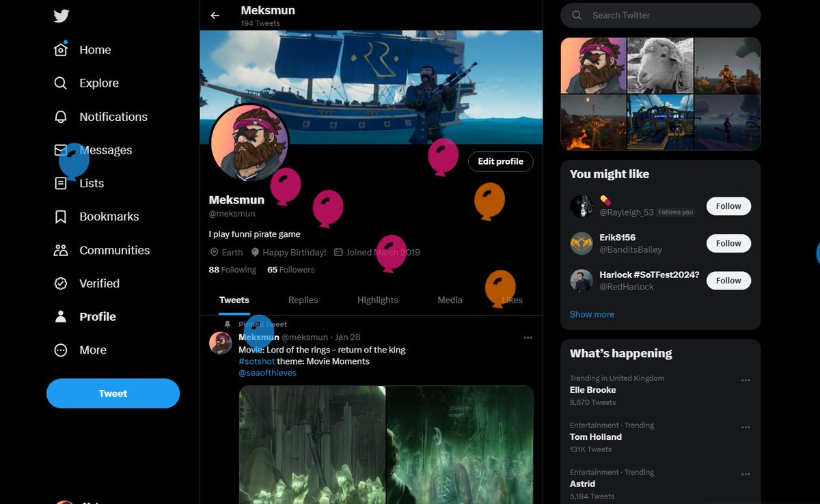Click the Twitter bird logo at the top
Screen dimensions: 820x504
[x=61, y=15]
